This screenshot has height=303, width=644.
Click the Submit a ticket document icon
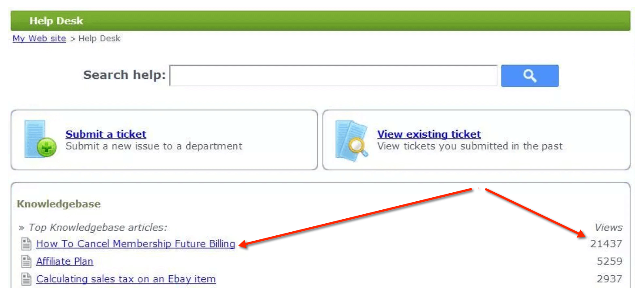click(x=40, y=139)
